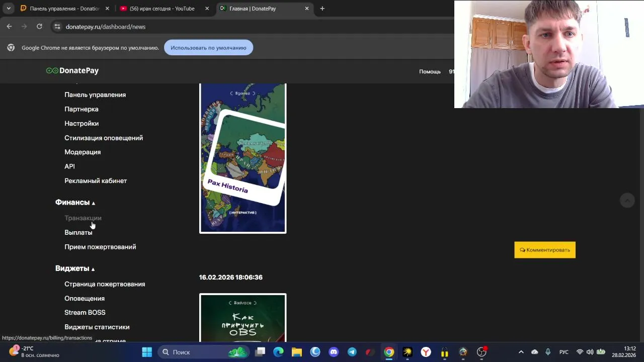Open File Explorer from the taskbar
Screen dimensions: 644x362
[x=297, y=352]
